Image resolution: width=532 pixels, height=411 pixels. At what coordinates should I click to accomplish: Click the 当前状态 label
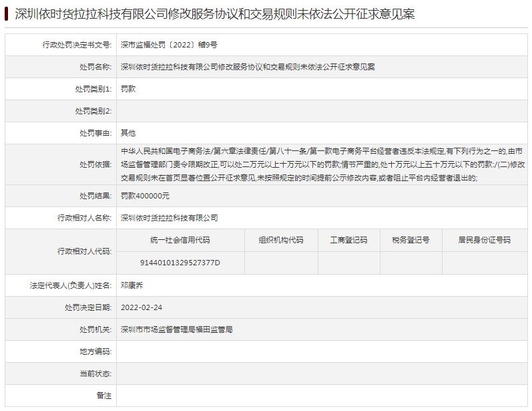pyautogui.click(x=95, y=374)
